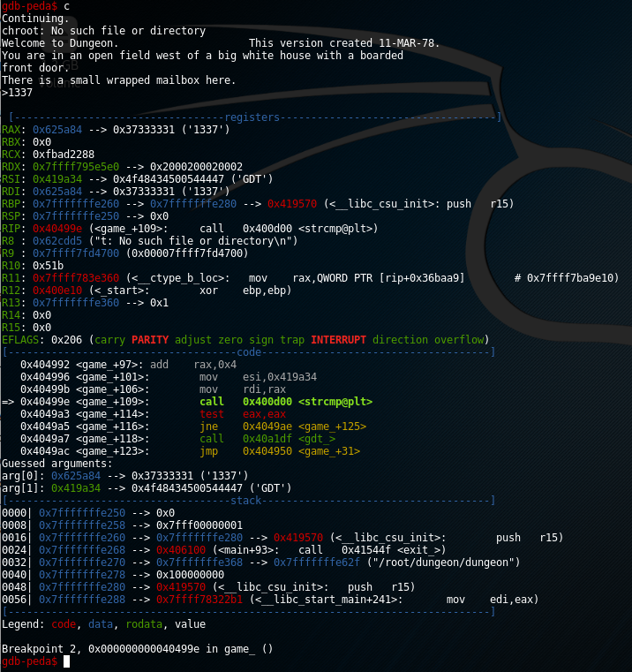
Task: Click the <__libc_start_main+241> symbol
Action: pos(326,600)
